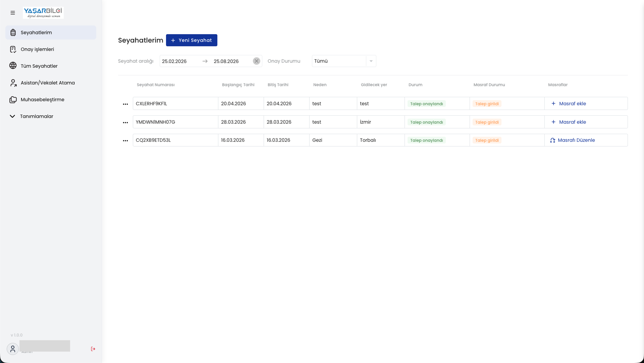This screenshot has width=644, height=363.
Task: Click the end date 28.03.2026 cell
Action: [x=286, y=122]
